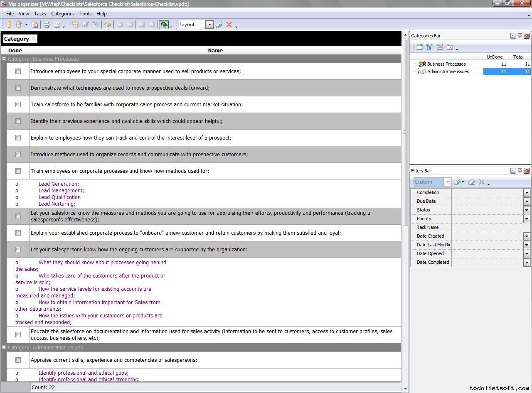The image size is (532, 393).
Task: Sort by the Name column header
Action: (x=215, y=51)
